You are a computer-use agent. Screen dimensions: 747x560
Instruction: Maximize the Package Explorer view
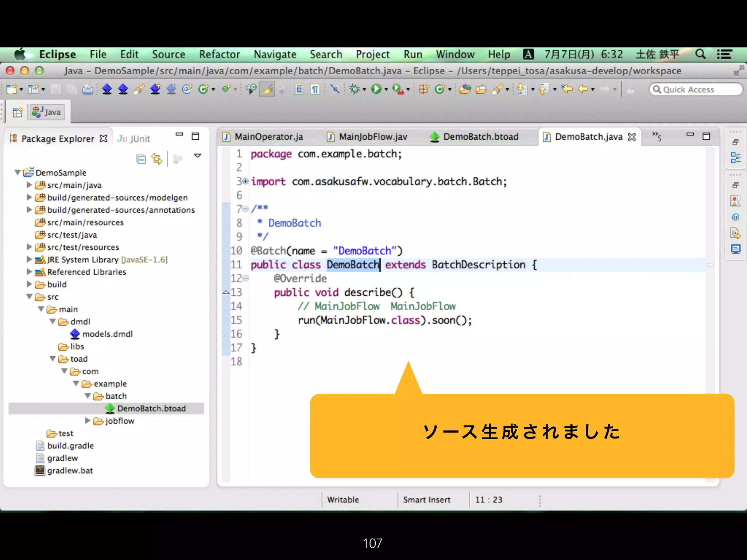[196, 136]
